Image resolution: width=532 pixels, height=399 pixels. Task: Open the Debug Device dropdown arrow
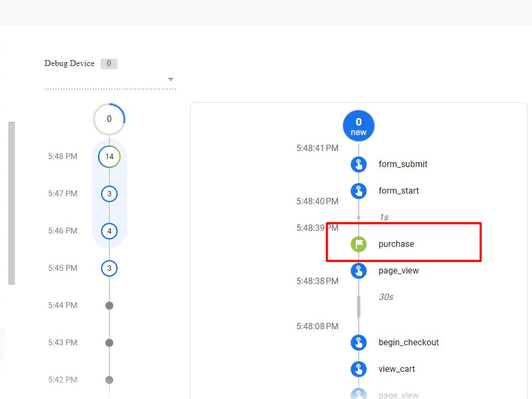(171, 79)
